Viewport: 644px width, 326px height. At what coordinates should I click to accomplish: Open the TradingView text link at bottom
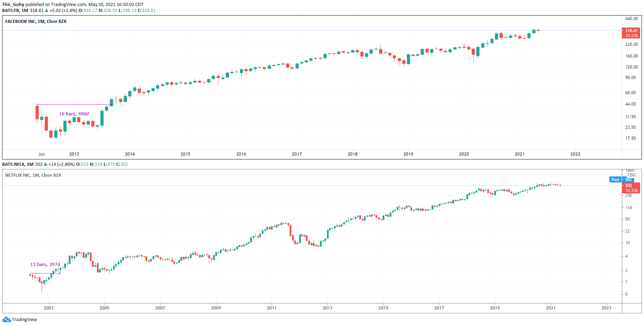tap(24, 320)
